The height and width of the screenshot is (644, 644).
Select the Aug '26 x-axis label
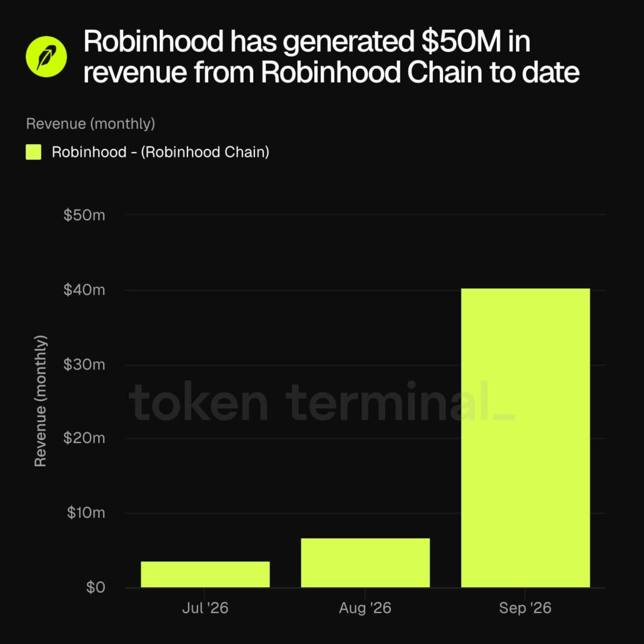[x=365, y=608]
